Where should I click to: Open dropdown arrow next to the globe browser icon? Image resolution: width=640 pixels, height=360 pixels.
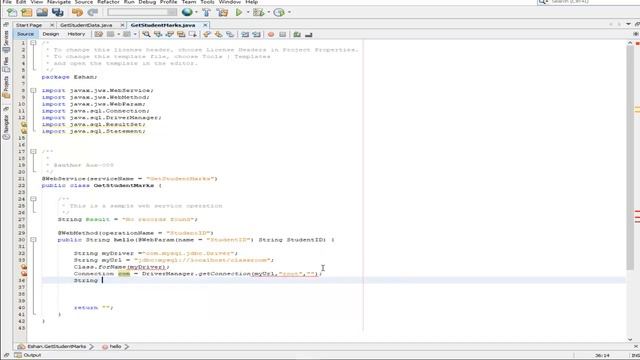pos(196,12)
